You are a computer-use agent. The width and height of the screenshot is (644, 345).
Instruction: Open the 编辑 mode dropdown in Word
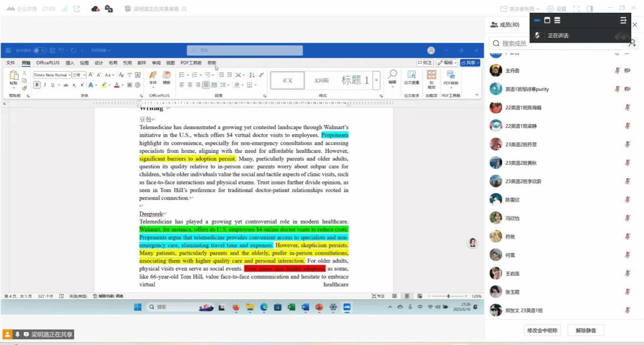447,62
